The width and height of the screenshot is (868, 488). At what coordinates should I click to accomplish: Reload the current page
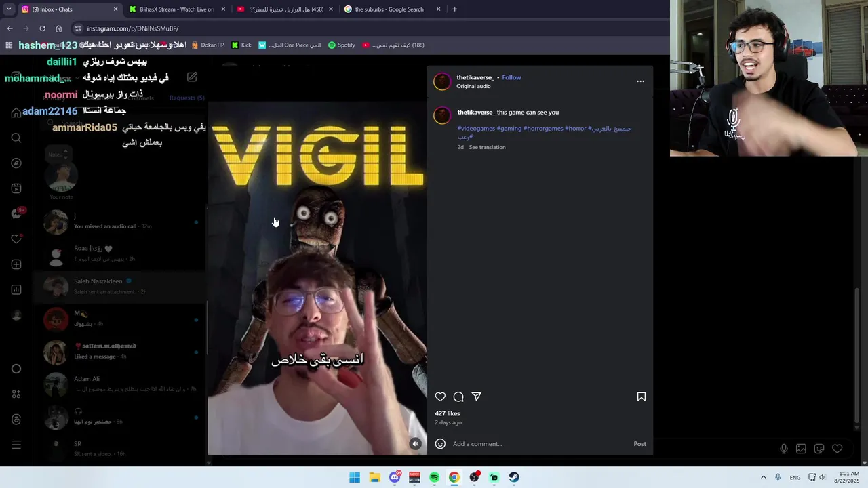tap(42, 28)
